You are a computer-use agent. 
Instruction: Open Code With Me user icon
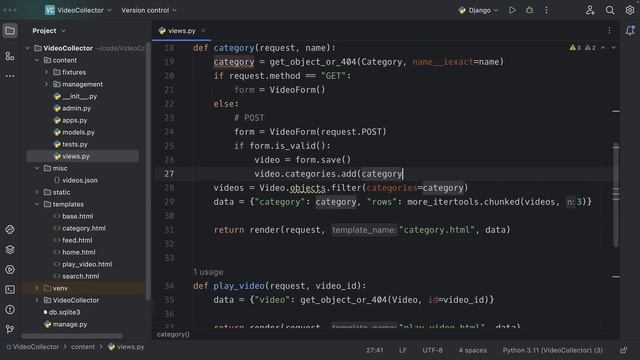click(x=590, y=10)
